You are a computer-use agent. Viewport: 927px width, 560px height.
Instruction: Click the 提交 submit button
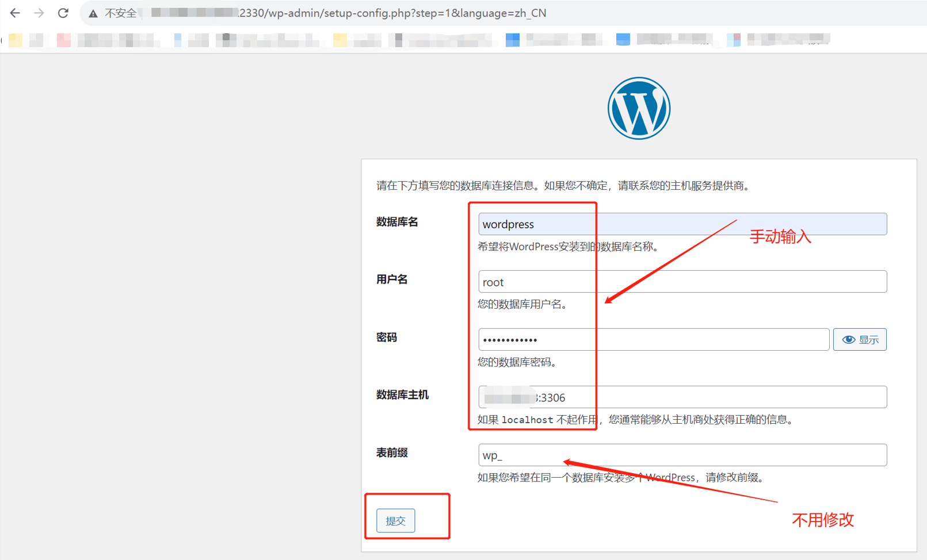point(396,521)
